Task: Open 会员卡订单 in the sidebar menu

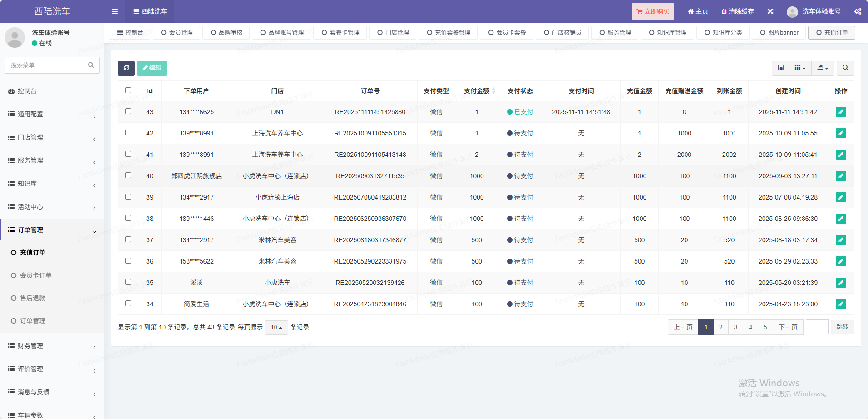Action: (x=35, y=275)
